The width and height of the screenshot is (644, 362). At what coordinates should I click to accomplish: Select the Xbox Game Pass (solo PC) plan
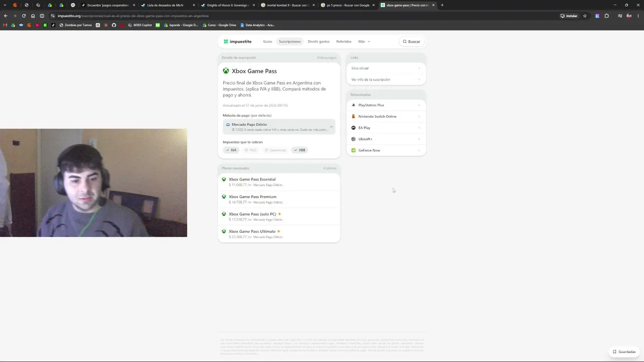pos(279,217)
